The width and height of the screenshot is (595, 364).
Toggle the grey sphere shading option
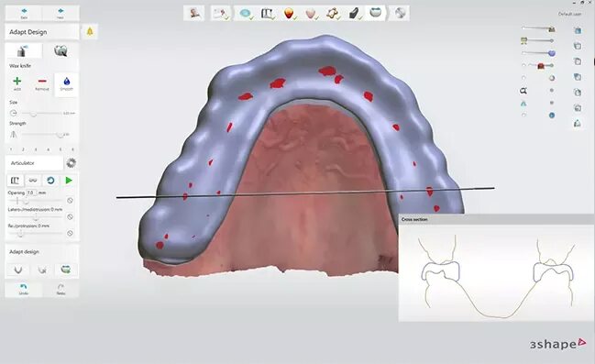click(552, 78)
